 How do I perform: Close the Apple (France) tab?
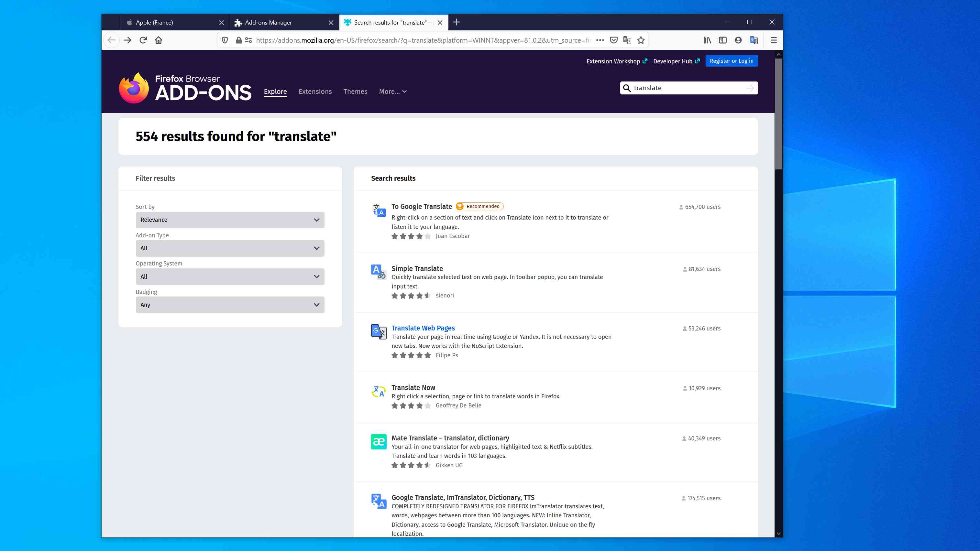tap(221, 23)
